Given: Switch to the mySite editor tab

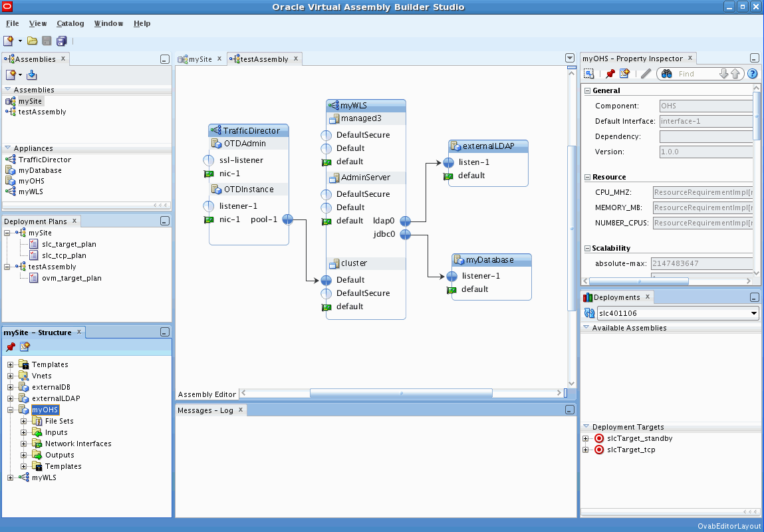Looking at the screenshot, I should pyautogui.click(x=200, y=59).
